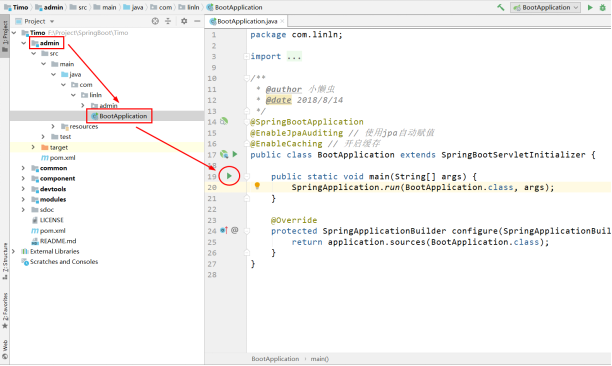
Task: Click the Spring bean gutter icon on line 17
Action: [x=224, y=154]
